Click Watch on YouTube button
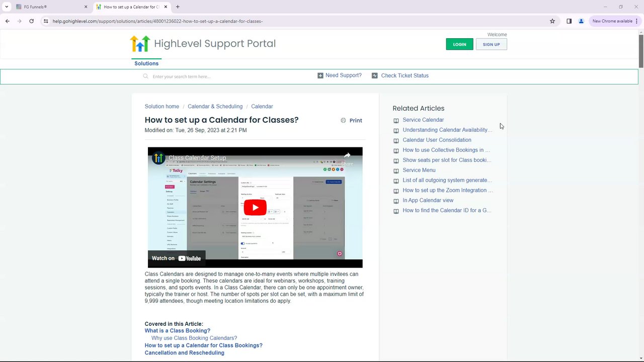Image resolution: width=644 pixels, height=362 pixels. [x=177, y=258]
